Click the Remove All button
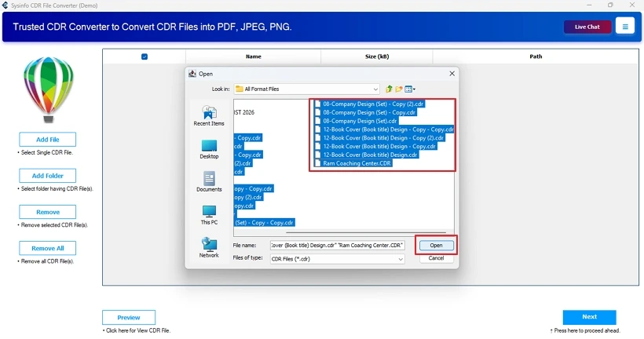Viewport: 644px width, 339px height. (x=48, y=248)
